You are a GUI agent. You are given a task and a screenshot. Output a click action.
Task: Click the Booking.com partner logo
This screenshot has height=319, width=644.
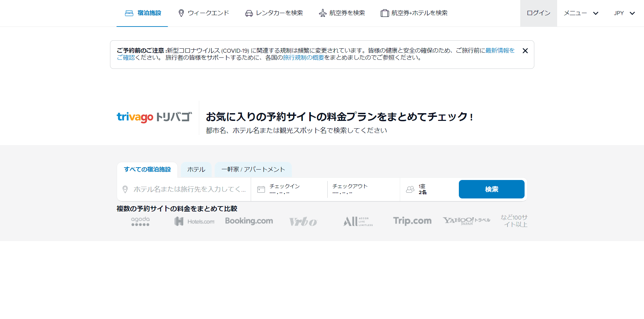pyautogui.click(x=249, y=221)
